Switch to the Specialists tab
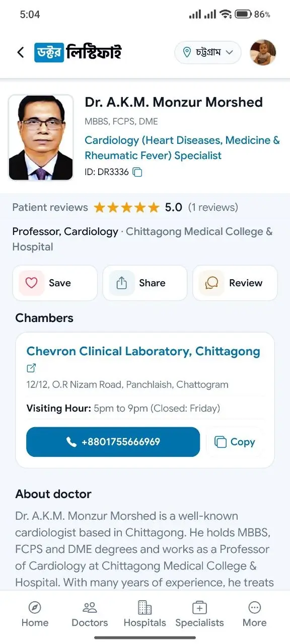 tap(199, 614)
